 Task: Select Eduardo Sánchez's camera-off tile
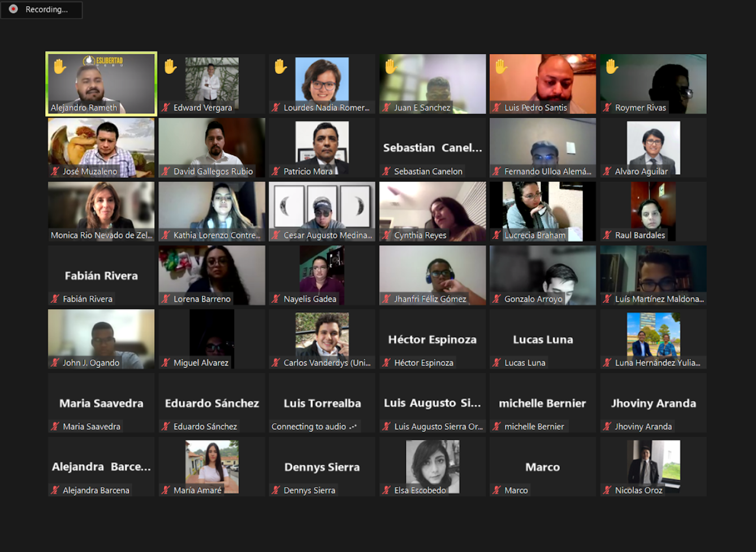click(x=212, y=403)
